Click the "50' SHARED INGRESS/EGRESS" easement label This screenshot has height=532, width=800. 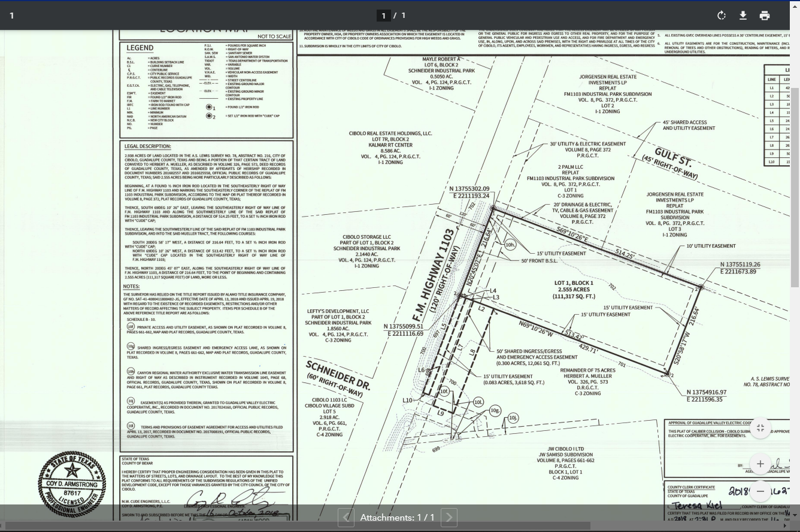tap(529, 352)
